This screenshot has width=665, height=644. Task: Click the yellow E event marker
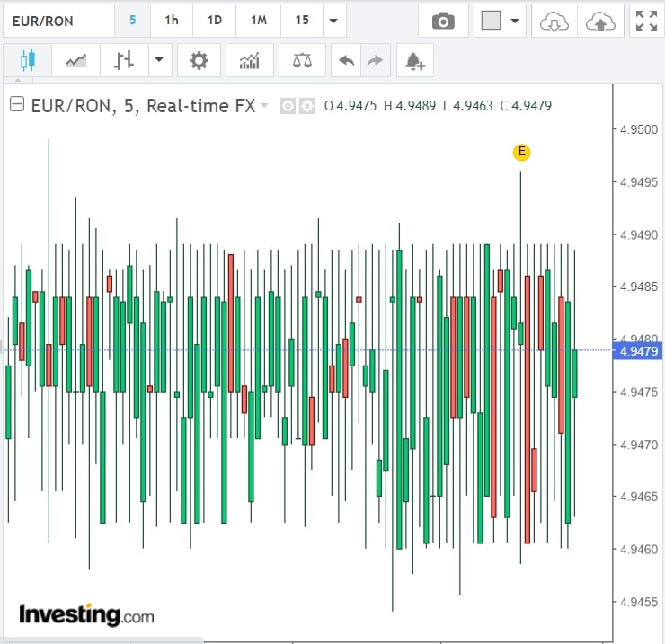click(x=521, y=152)
